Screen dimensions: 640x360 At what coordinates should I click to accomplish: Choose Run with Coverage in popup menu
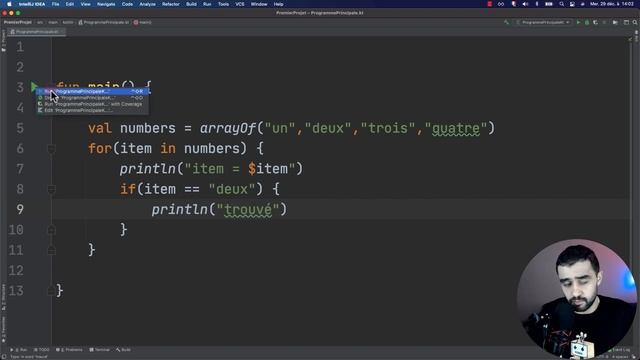pyautogui.click(x=93, y=104)
